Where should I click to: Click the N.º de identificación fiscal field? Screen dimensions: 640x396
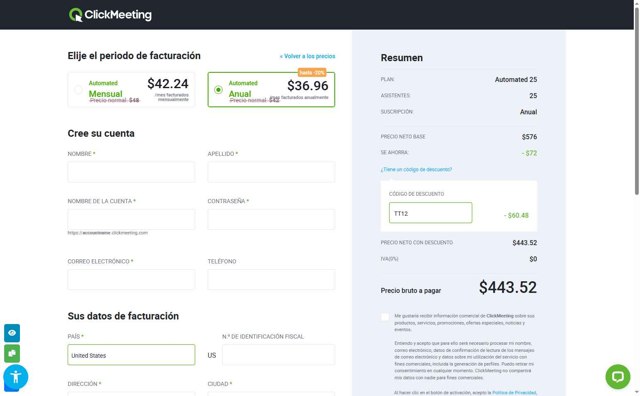click(278, 355)
